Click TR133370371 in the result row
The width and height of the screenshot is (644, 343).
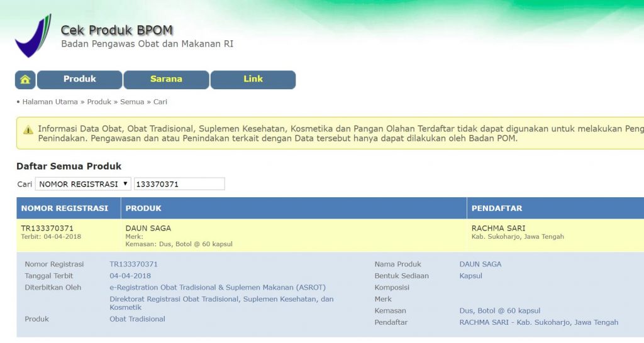[47, 228]
